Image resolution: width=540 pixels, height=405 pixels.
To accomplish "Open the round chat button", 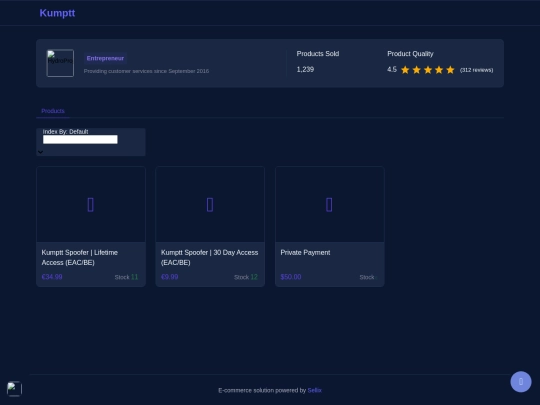I will coord(521,382).
